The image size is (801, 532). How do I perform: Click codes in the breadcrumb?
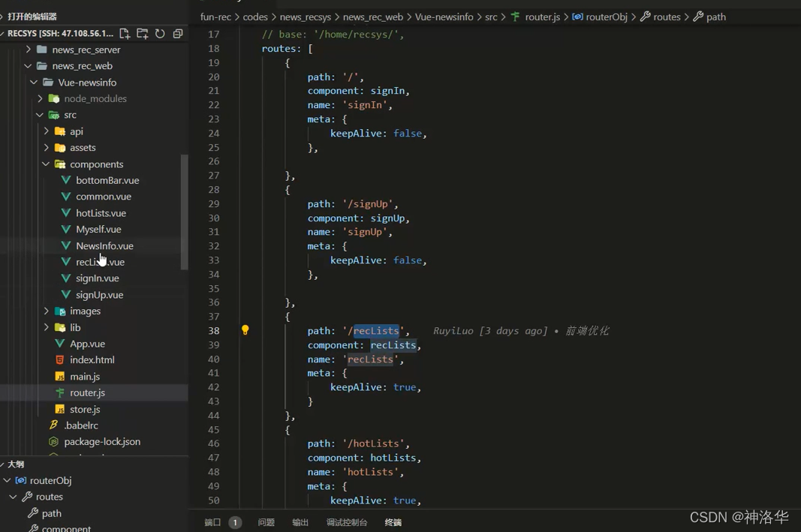coord(255,17)
